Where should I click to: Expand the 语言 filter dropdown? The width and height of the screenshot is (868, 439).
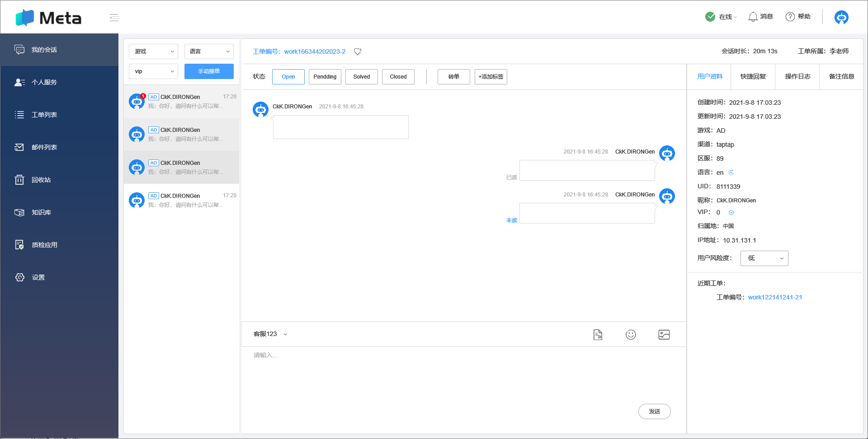pos(209,51)
